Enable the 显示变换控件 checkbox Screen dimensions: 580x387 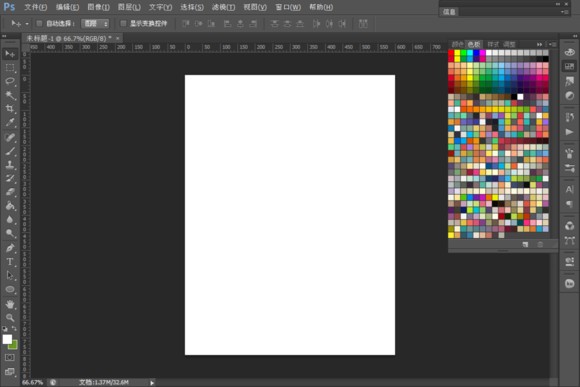pos(123,24)
